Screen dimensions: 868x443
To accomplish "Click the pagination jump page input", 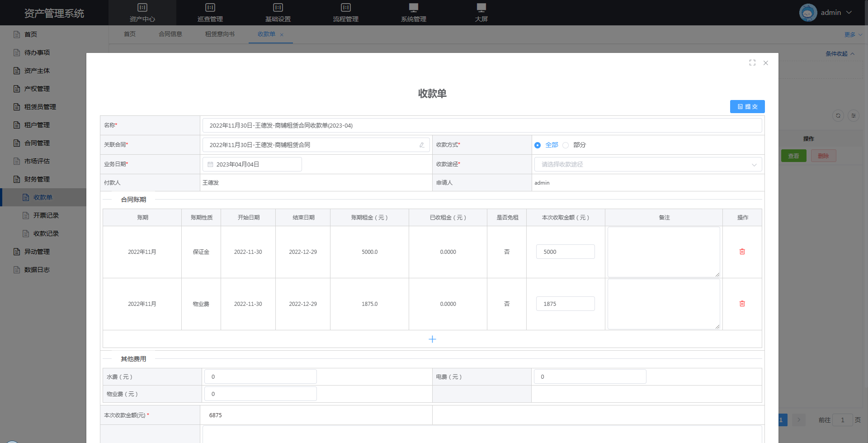I will (842, 420).
